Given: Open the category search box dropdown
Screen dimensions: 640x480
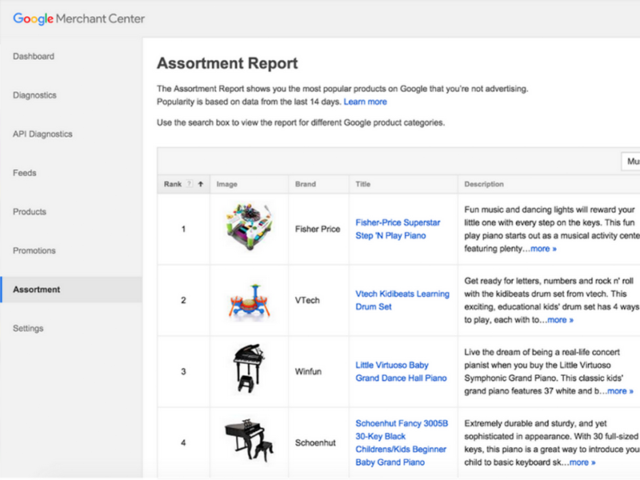Looking at the screenshot, I should [x=631, y=161].
